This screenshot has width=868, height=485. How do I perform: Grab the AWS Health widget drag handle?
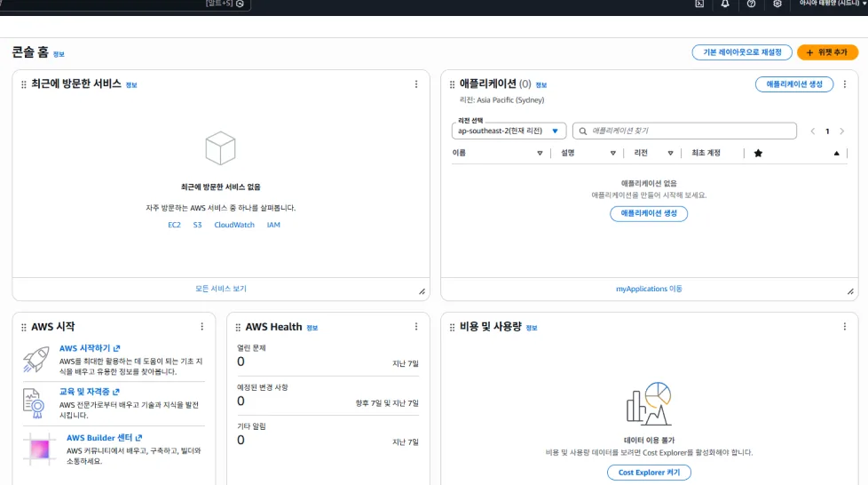(x=238, y=328)
